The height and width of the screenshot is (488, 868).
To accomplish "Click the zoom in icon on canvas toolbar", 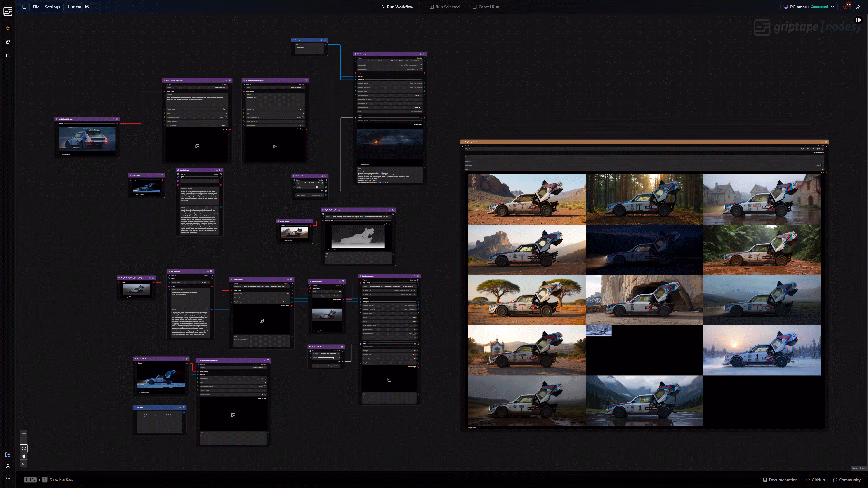I will pos(24,434).
